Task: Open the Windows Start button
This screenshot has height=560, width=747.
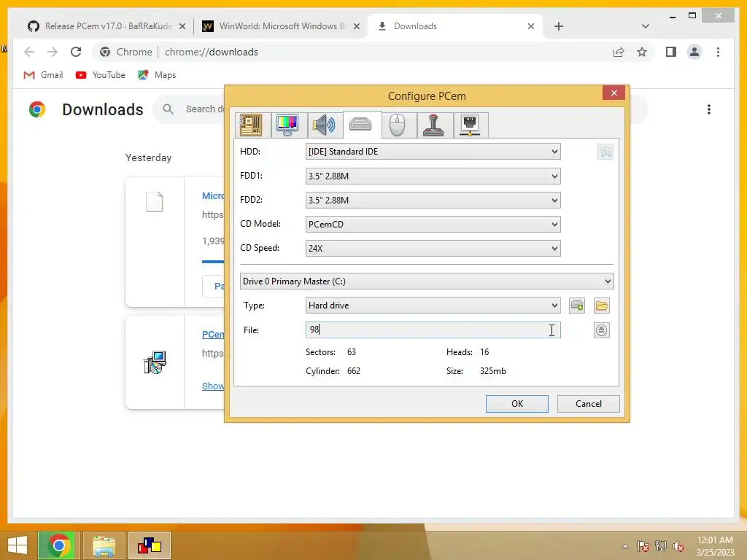Action: pyautogui.click(x=18, y=545)
